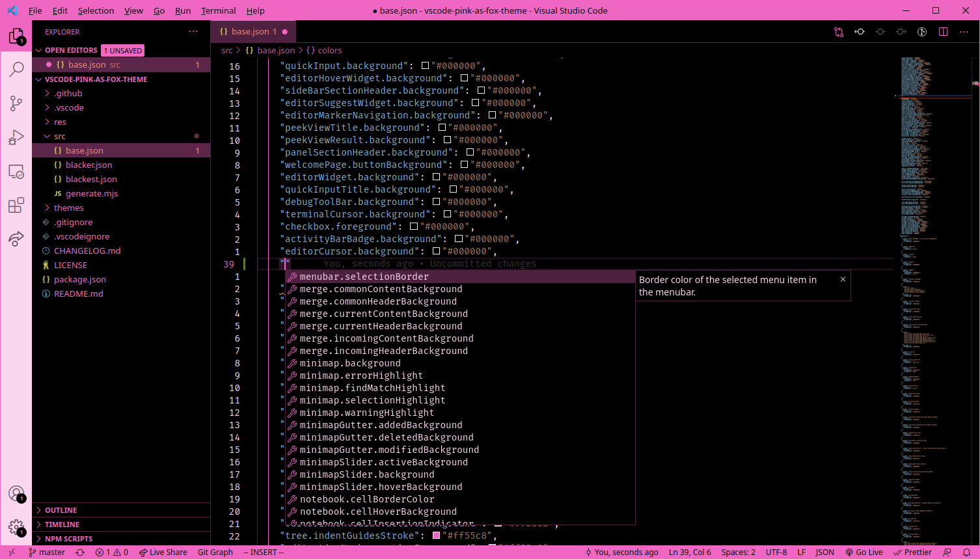This screenshot has height=559, width=980.
Task: Expand the OUTLINE section
Action: (x=61, y=510)
